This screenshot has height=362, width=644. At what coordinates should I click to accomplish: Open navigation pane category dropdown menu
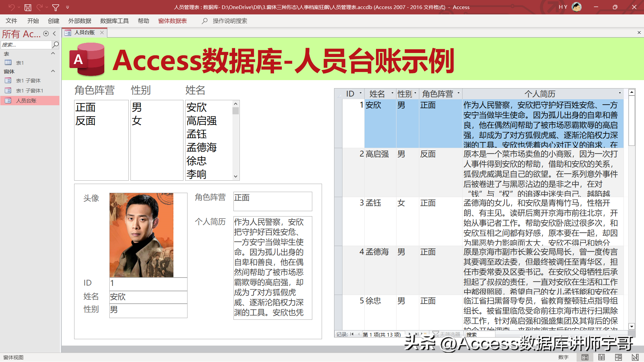[x=46, y=34]
